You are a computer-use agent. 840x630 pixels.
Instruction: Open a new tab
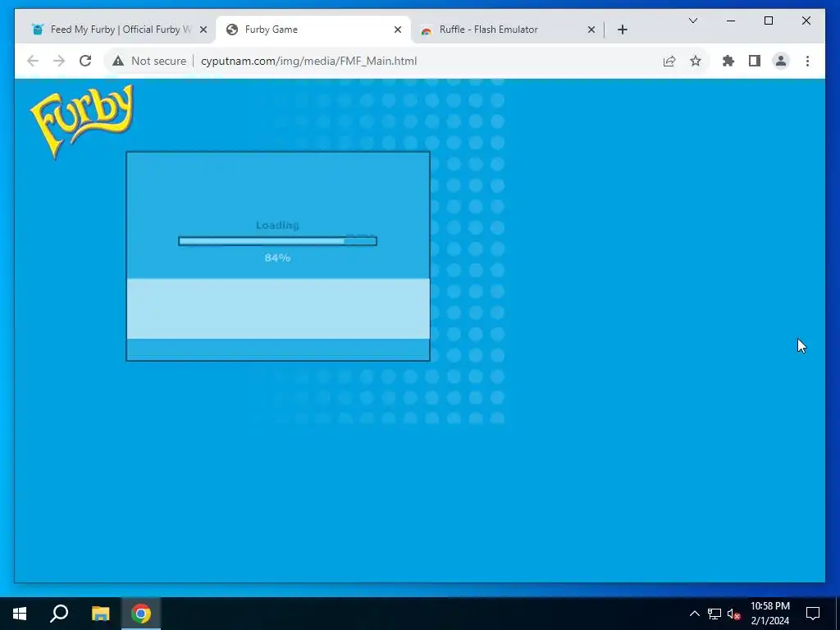tap(622, 30)
